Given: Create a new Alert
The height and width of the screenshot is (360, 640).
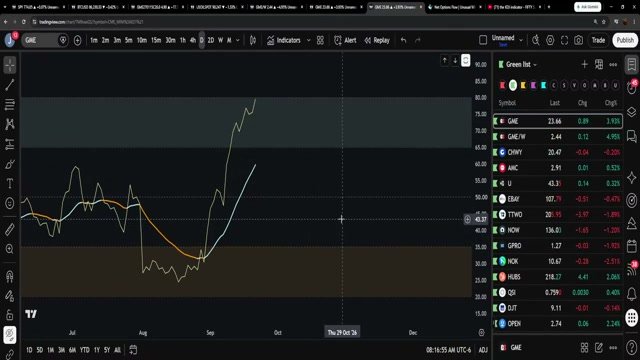Looking at the screenshot, I should coord(345,40).
